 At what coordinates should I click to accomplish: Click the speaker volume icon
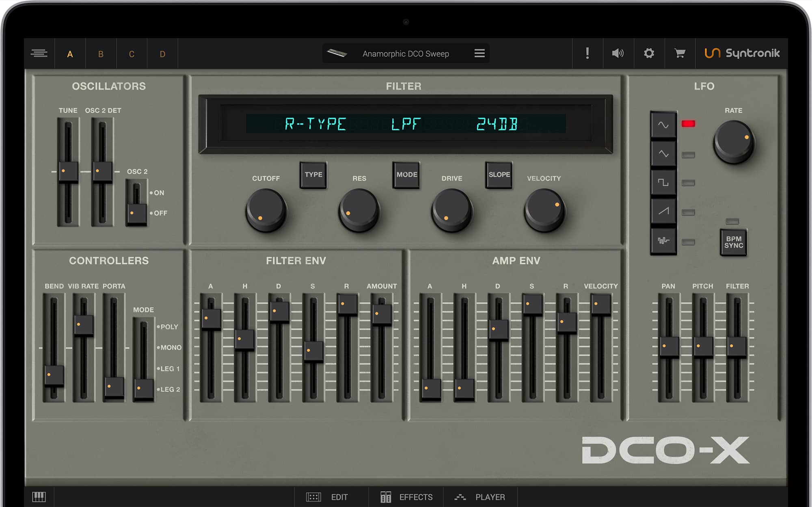click(618, 54)
